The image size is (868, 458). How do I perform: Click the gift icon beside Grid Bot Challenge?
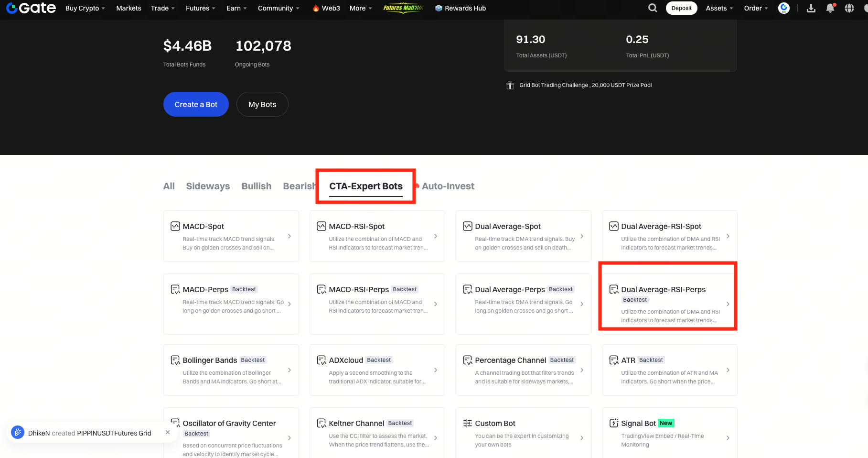pyautogui.click(x=510, y=85)
